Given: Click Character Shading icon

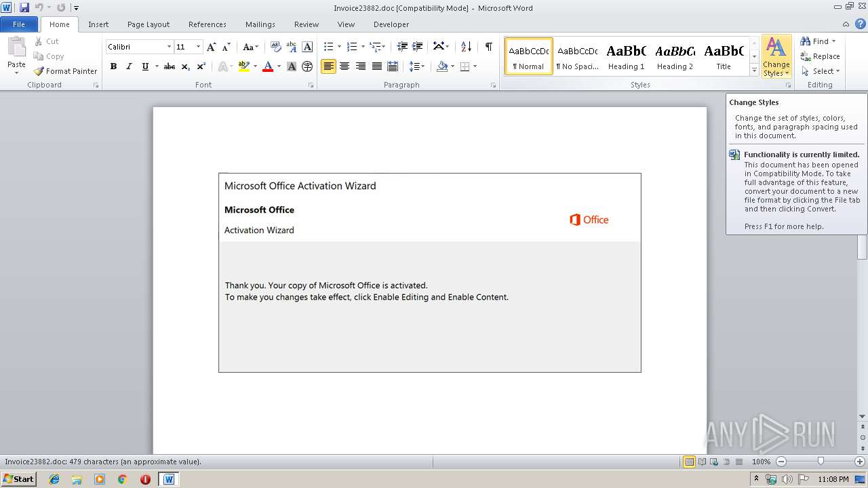Looking at the screenshot, I should [292, 66].
